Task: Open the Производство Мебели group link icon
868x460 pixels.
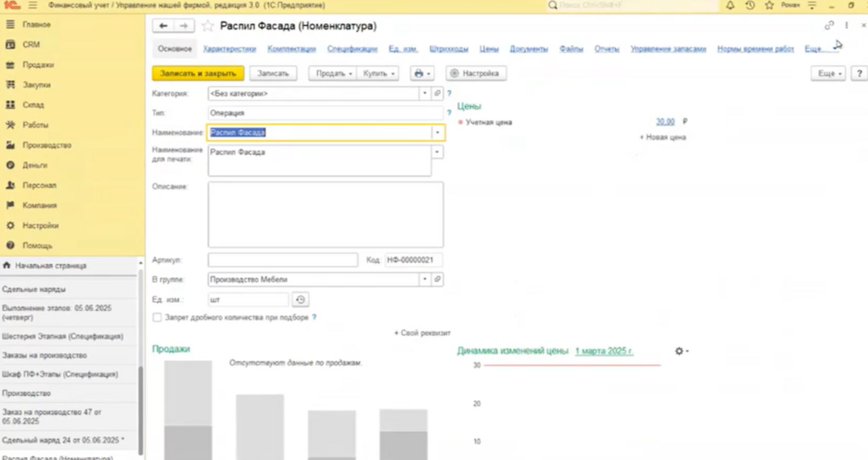Action: click(437, 279)
